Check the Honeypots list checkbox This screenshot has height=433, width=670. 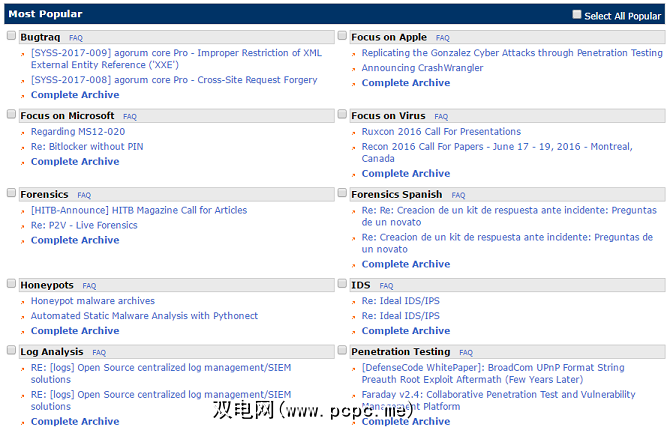[x=12, y=283]
